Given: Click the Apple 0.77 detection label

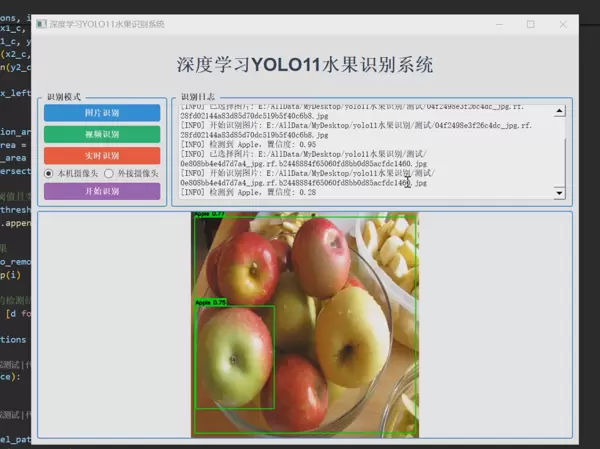Looking at the screenshot, I should click(210, 214).
